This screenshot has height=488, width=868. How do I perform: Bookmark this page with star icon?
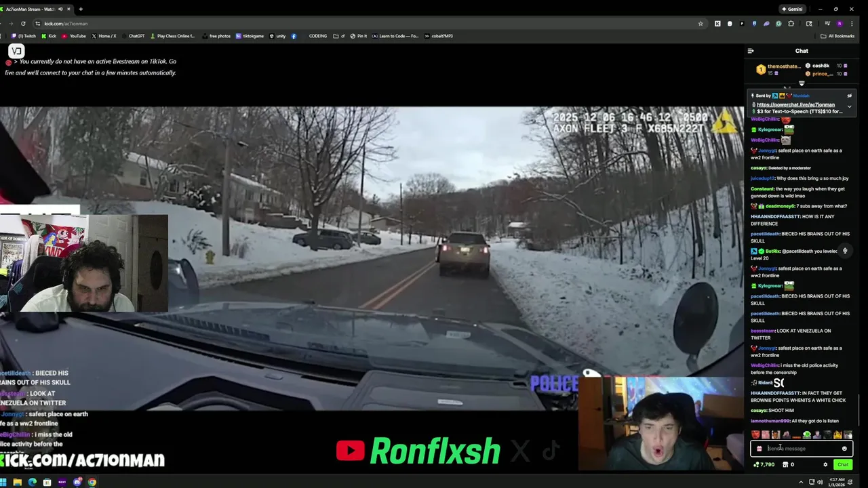[701, 24]
